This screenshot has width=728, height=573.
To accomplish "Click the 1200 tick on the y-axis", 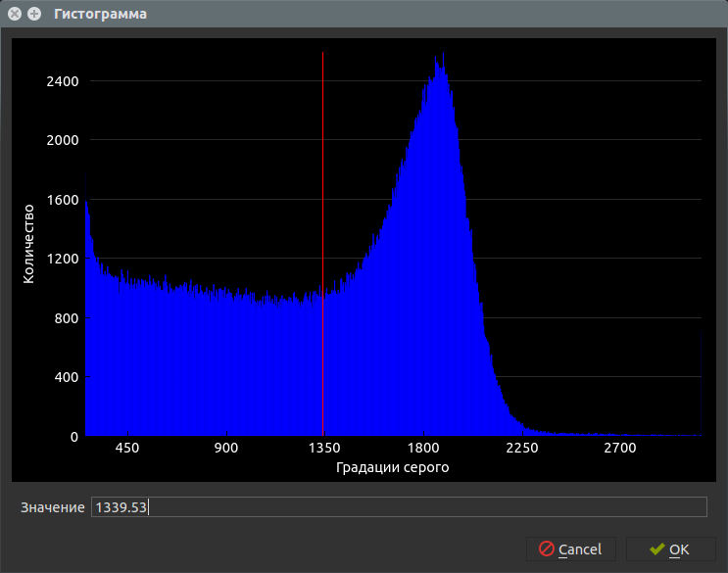I will point(62,260).
